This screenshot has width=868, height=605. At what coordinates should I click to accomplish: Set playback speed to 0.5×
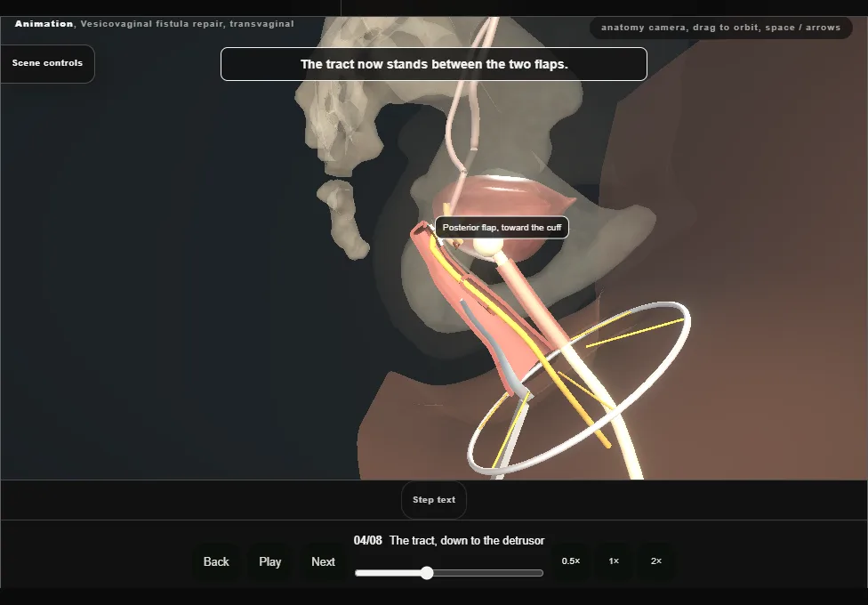[x=571, y=561]
